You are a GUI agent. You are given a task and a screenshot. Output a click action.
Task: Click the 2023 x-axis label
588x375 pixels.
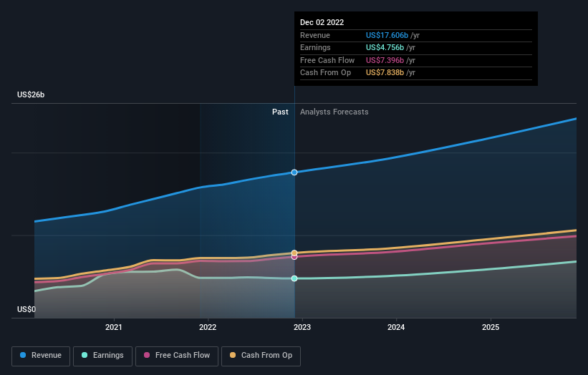[x=302, y=327]
